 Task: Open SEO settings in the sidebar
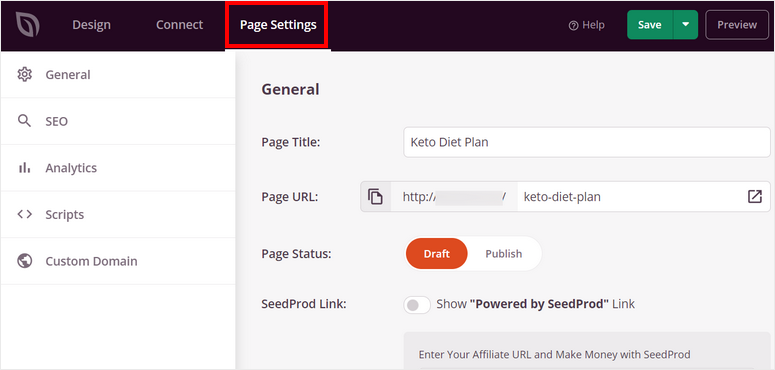pos(118,121)
